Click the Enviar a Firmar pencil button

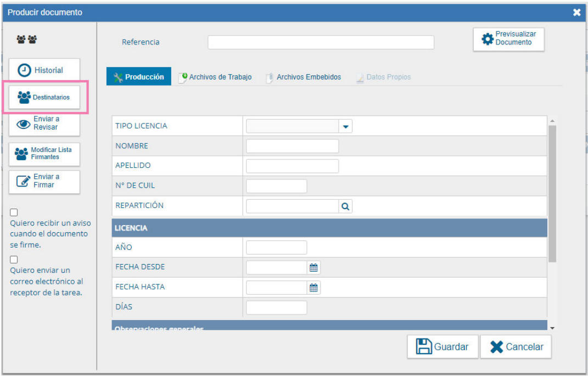tap(44, 182)
